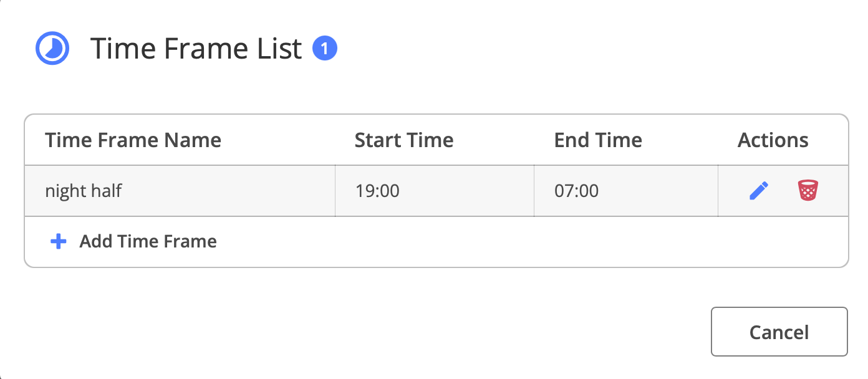Click the 19:00 start time cell
Screen dimensions: 868x379
pos(435,191)
